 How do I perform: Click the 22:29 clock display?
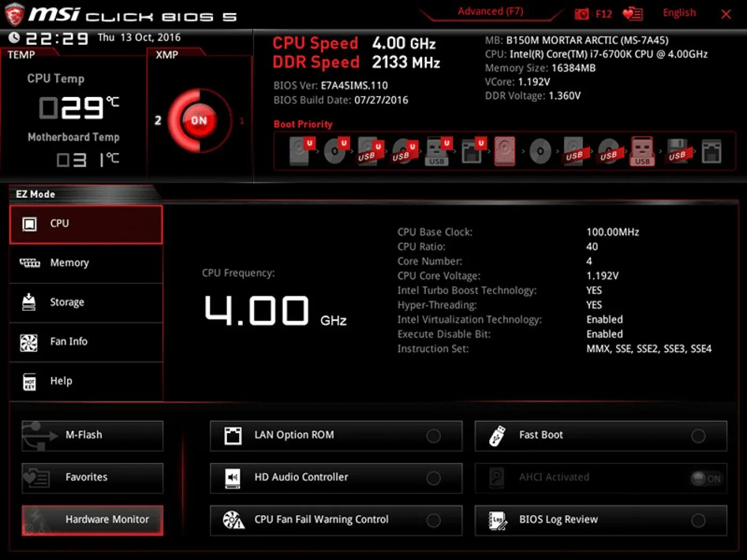(x=57, y=38)
